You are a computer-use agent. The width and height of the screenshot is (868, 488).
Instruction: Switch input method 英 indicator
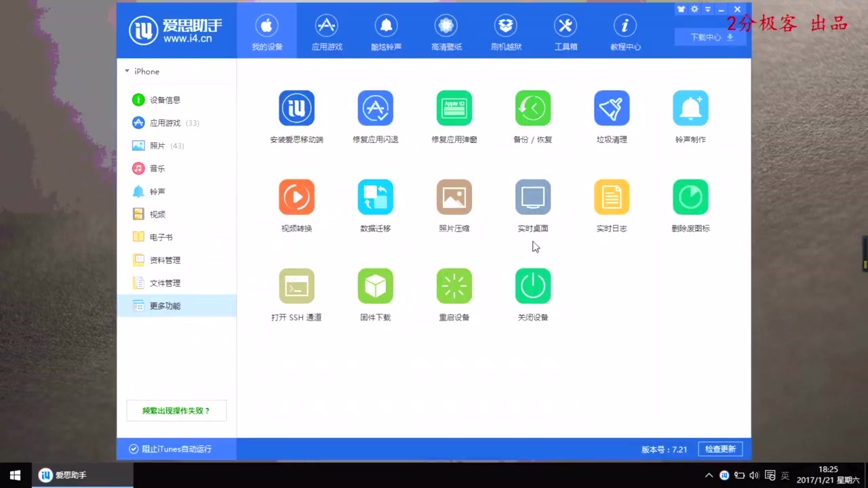tap(785, 475)
